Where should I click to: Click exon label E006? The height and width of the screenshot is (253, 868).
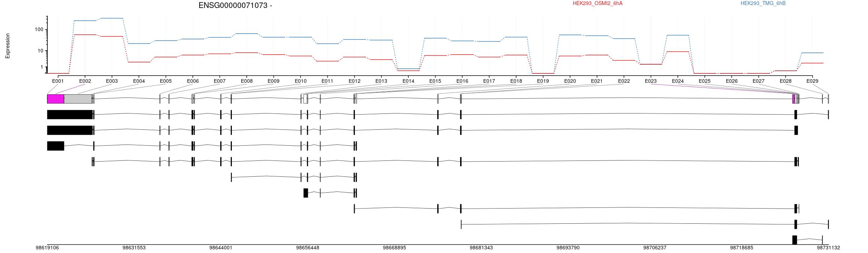[x=193, y=81]
